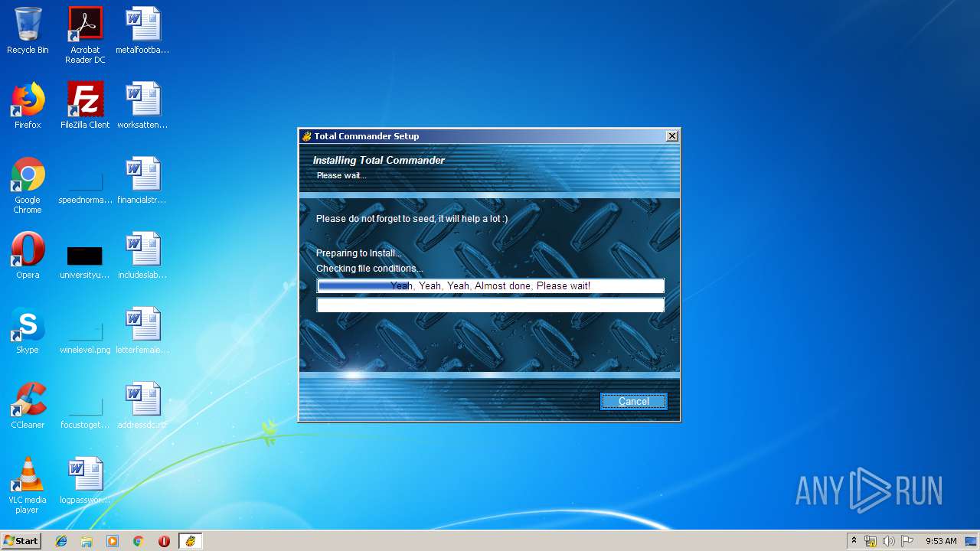Select the Acrobat Reader DC shortcut
980x551 pixels.
(x=85, y=35)
